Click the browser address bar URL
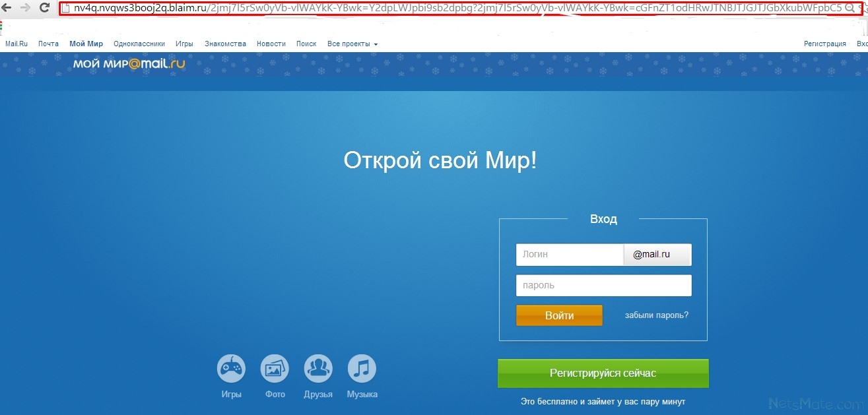Image resolution: width=868 pixels, height=415 pixels. 457,9
